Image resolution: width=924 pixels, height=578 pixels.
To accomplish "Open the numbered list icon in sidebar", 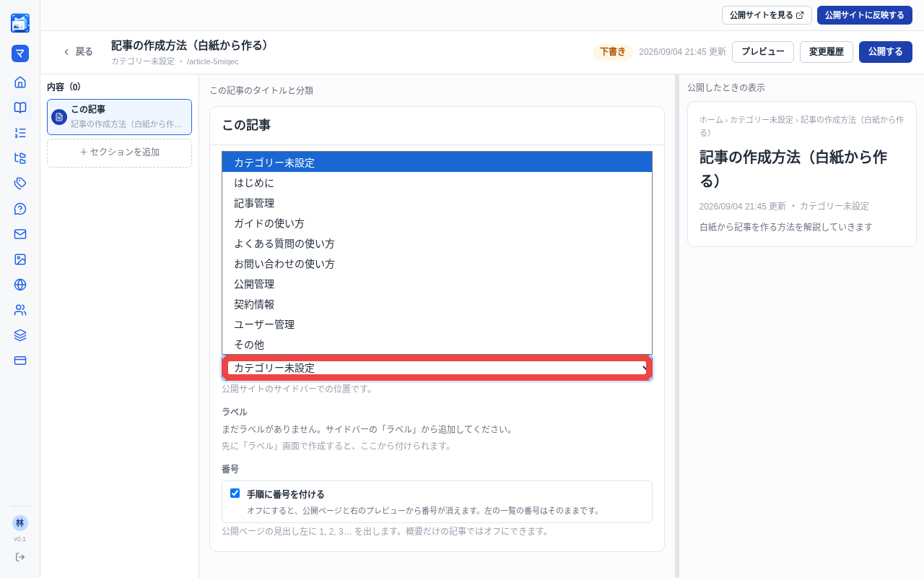I will point(20,133).
